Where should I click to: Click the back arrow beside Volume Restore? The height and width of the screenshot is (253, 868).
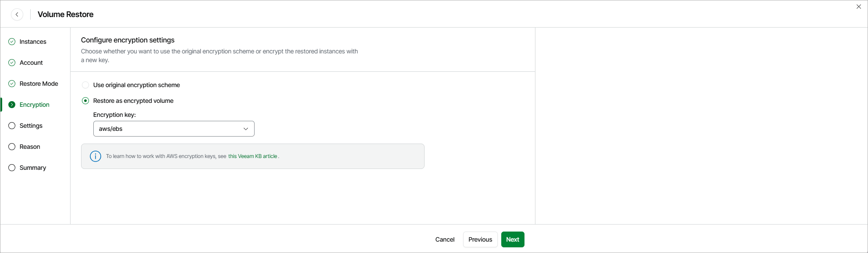[17, 14]
